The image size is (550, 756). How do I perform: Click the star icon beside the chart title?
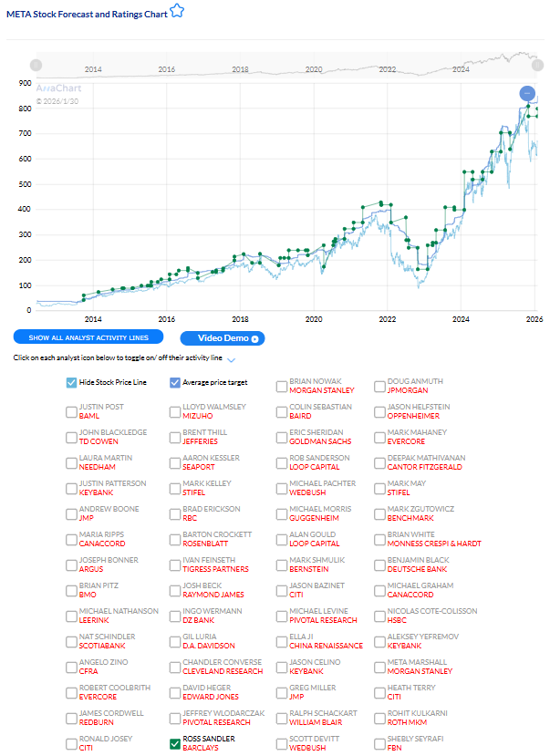[177, 12]
